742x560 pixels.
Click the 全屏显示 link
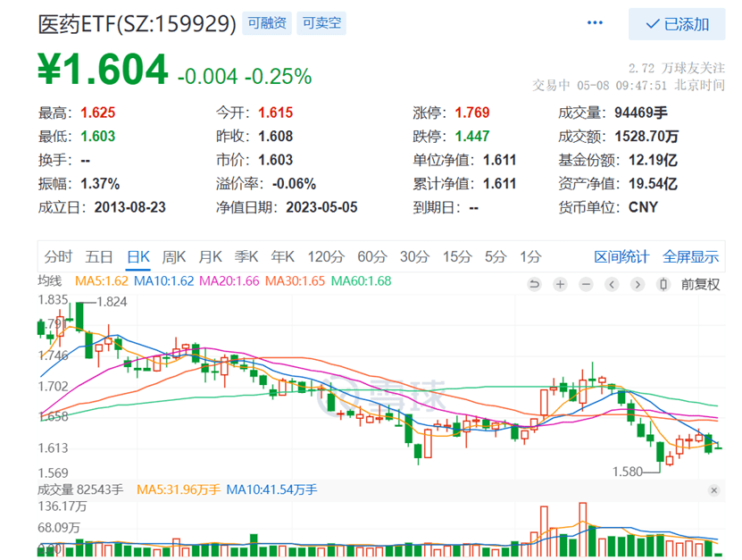690,256
